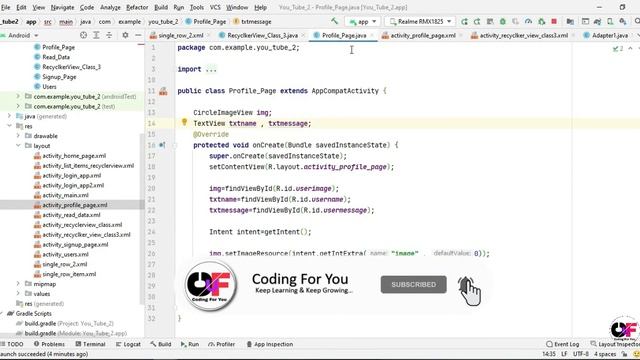This screenshot has height=360, width=640.
Task: Expand the com.example.you_tube_2 (test) package
Action: coord(18,106)
